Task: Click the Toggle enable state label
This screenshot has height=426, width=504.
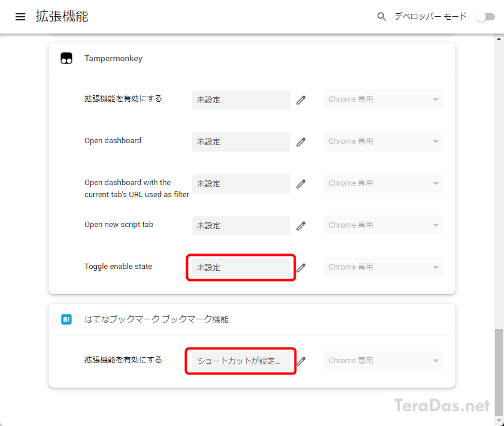Action: (x=119, y=267)
